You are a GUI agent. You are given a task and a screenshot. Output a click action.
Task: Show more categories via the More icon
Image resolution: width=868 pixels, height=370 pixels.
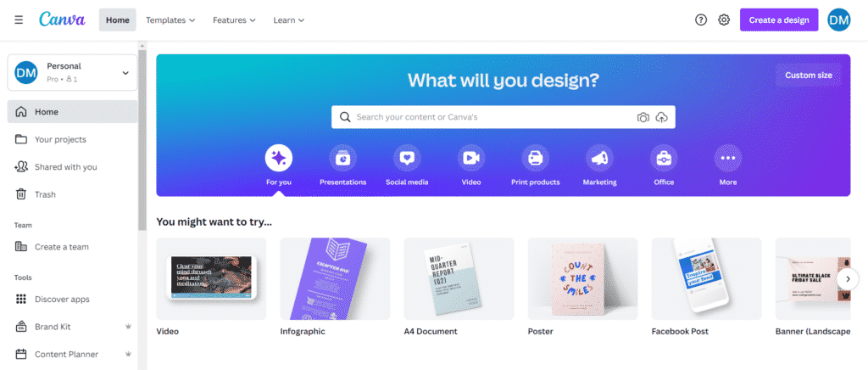click(728, 159)
